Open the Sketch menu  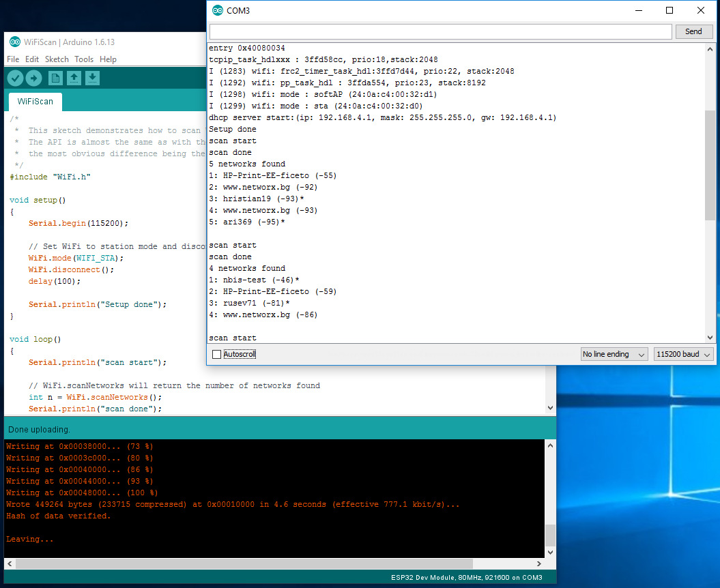(x=57, y=59)
